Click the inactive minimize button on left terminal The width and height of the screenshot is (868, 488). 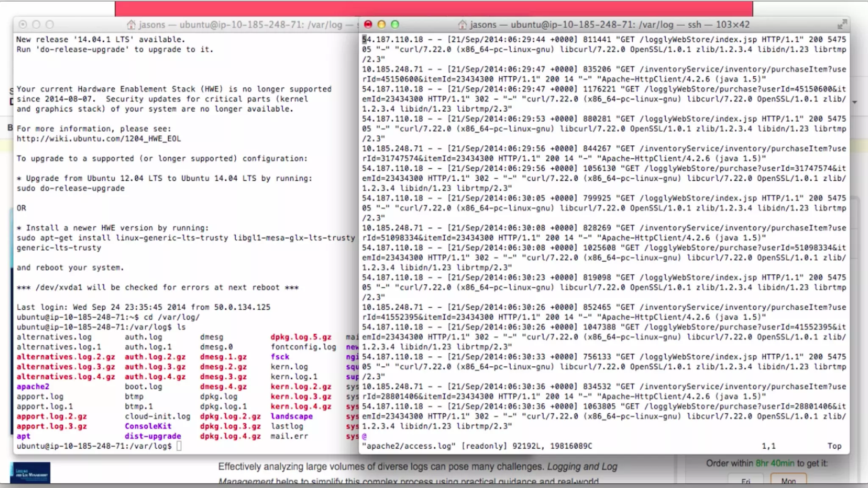click(x=36, y=25)
